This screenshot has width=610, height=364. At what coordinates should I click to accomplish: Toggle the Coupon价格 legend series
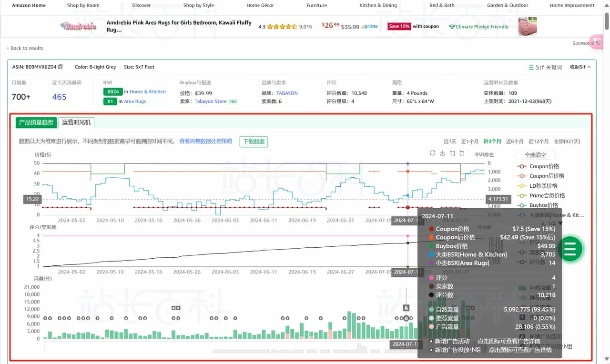(x=538, y=166)
